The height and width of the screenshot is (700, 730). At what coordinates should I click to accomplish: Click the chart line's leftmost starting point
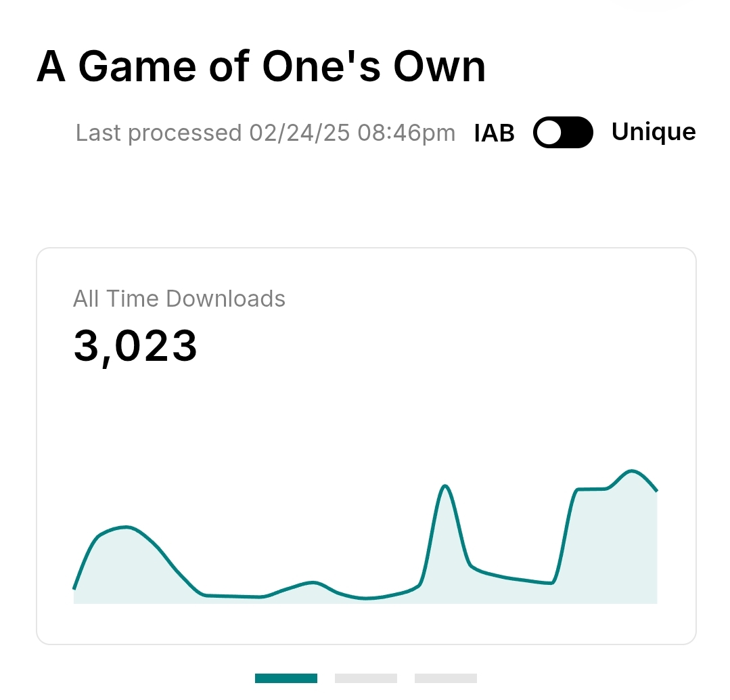click(74, 588)
